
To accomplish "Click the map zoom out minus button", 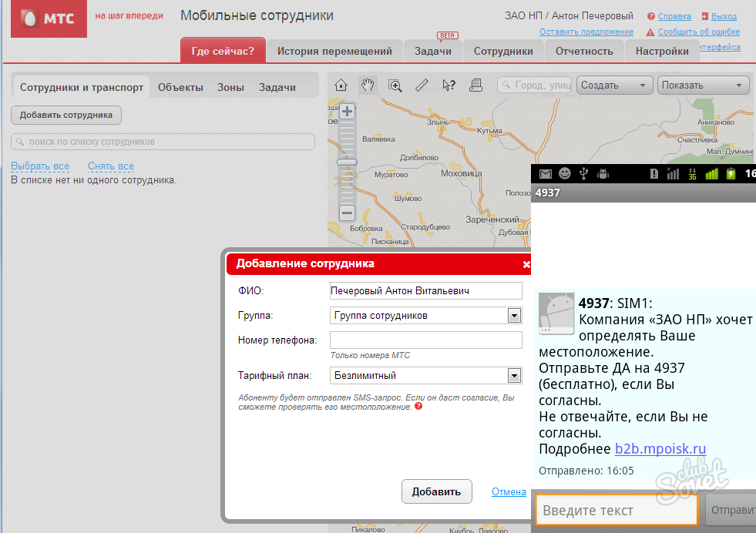I will pos(347,213).
